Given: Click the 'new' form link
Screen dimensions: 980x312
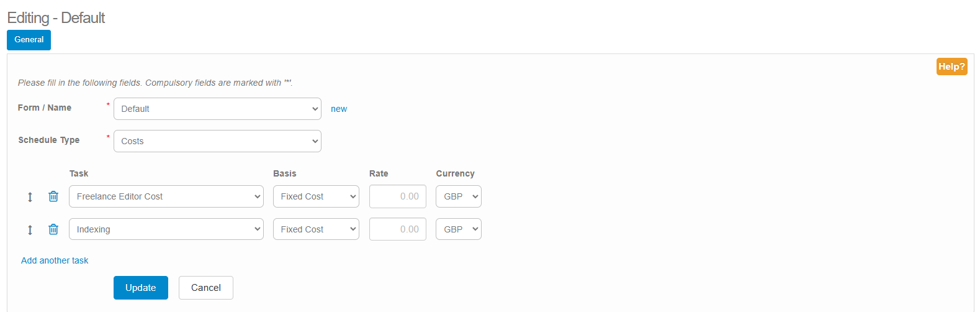Looking at the screenshot, I should pyautogui.click(x=339, y=109).
